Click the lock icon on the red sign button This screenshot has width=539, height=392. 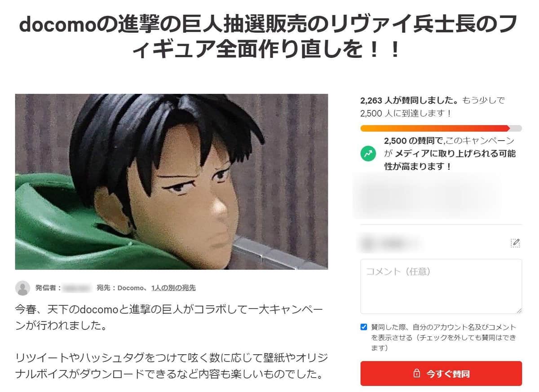417,374
